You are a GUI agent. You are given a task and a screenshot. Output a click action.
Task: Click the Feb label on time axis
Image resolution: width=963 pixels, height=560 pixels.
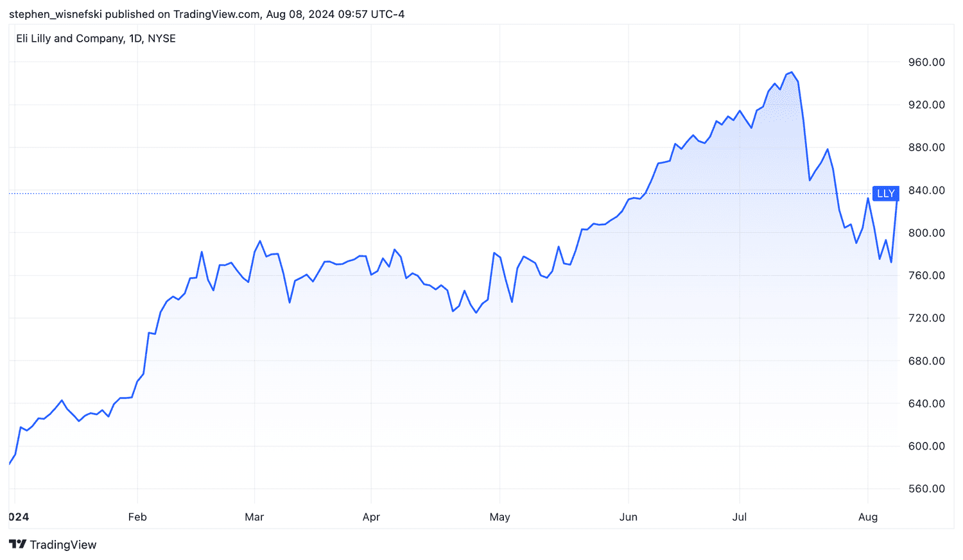137,517
